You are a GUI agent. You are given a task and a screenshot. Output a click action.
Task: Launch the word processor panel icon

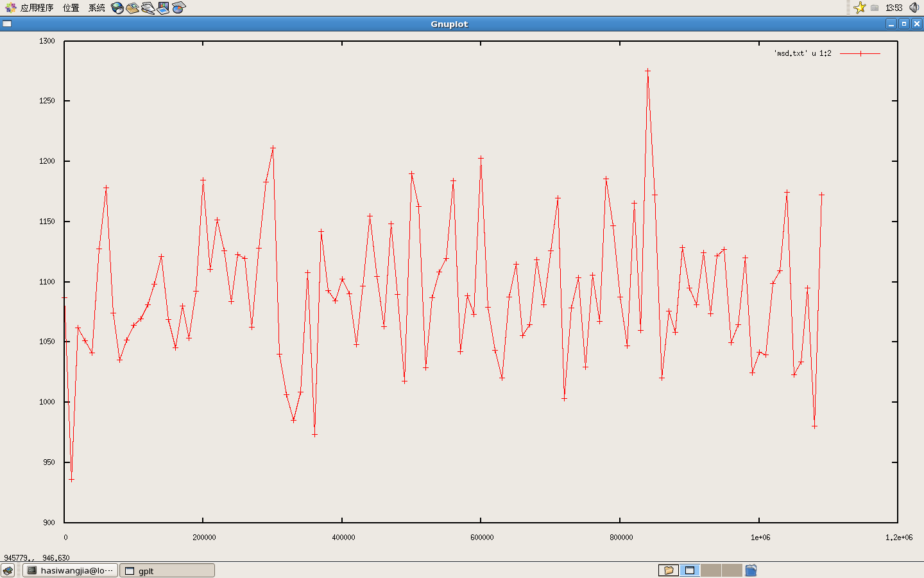click(148, 8)
